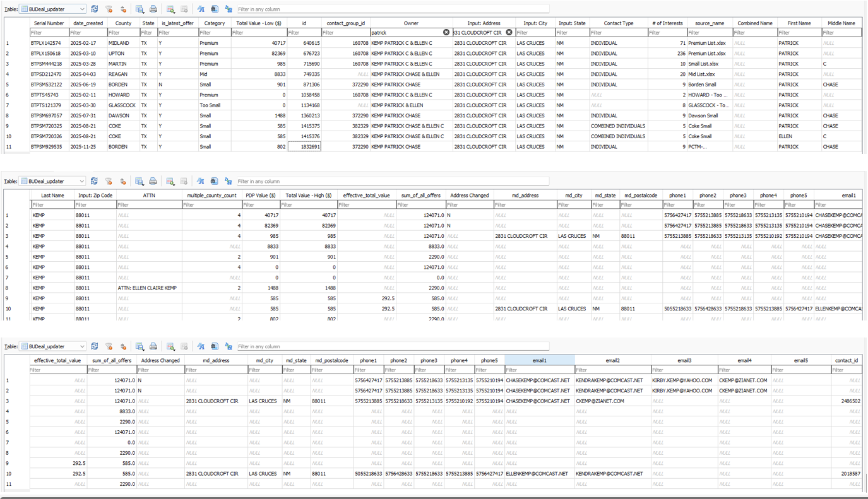Select date cell 2025-11-25

pyautogui.click(x=88, y=146)
